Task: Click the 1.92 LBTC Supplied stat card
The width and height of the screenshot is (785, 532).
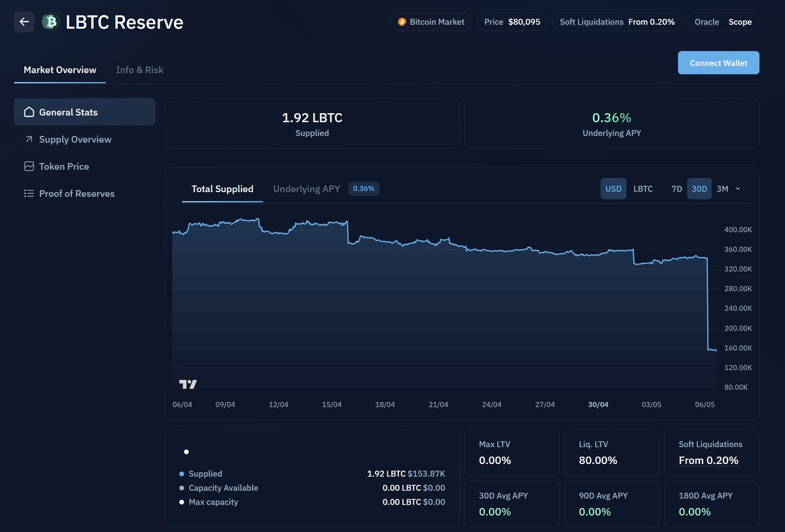Action: tap(312, 124)
